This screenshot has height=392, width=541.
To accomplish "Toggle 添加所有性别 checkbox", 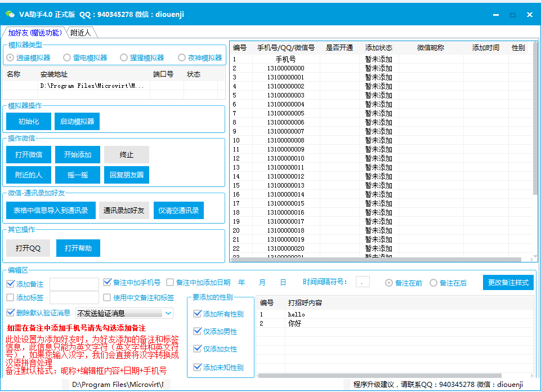I will pos(219,314).
